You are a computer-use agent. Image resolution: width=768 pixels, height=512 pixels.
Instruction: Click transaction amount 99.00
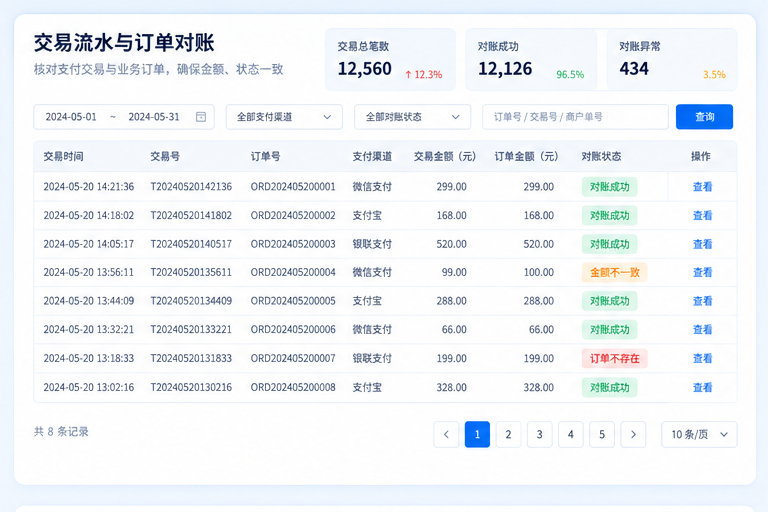point(454,272)
